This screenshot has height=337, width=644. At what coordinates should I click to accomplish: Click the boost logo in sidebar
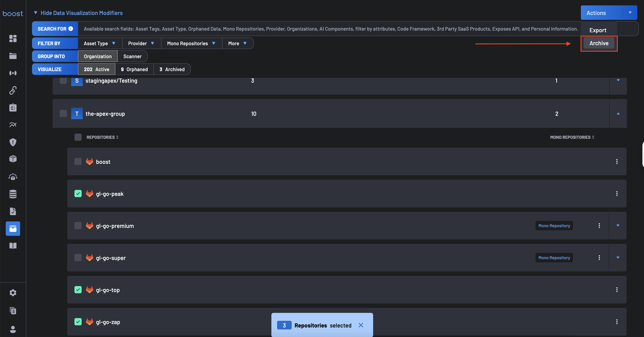[x=13, y=14]
